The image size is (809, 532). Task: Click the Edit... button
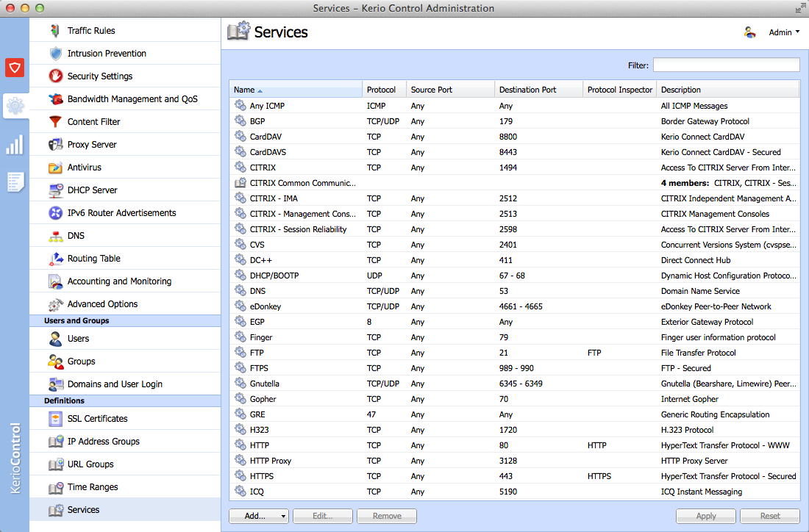coord(322,516)
